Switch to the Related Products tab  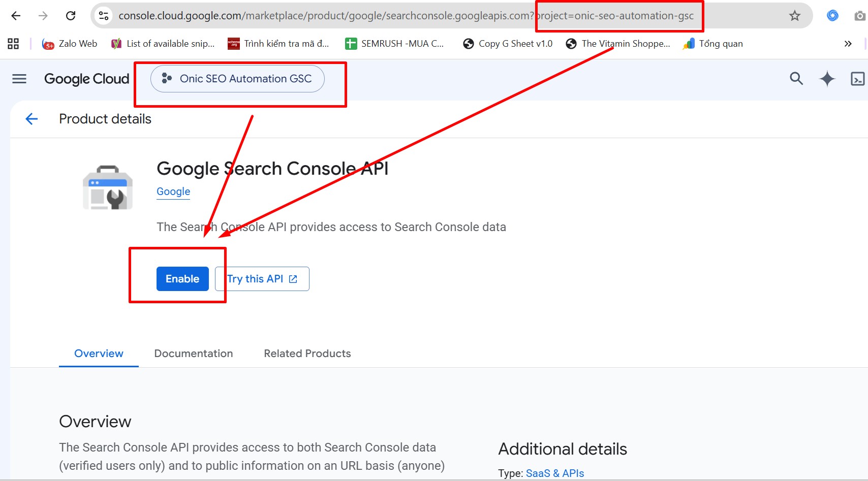tap(307, 354)
